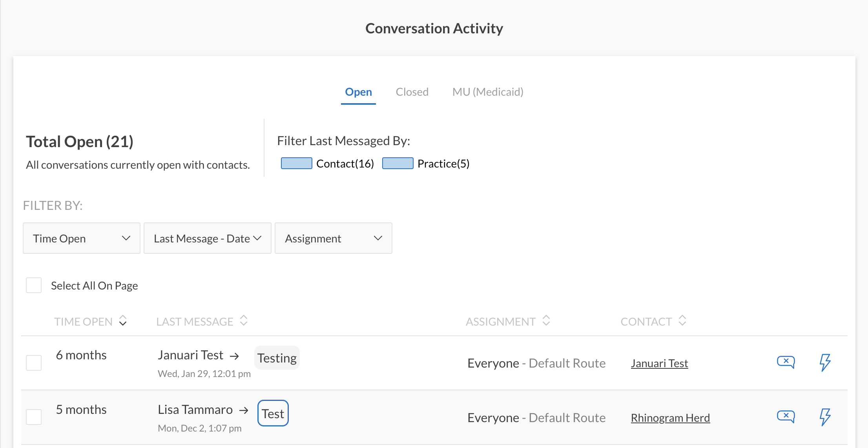
Task: Open Rhinogram Herd contact link
Action: pos(670,418)
